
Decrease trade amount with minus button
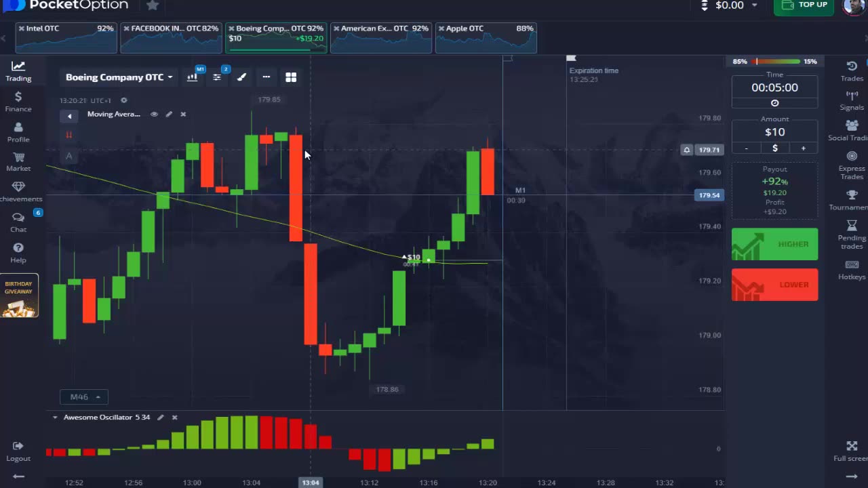pos(746,148)
